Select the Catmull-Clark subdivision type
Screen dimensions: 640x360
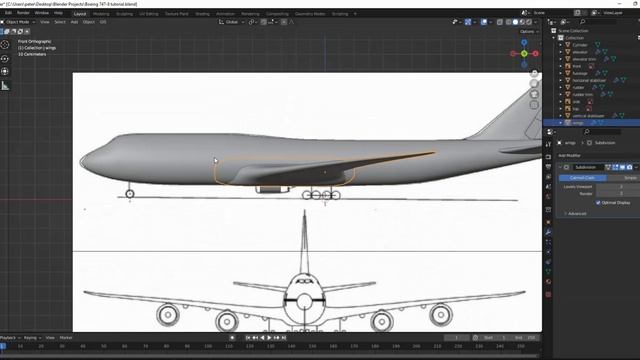[x=582, y=178]
